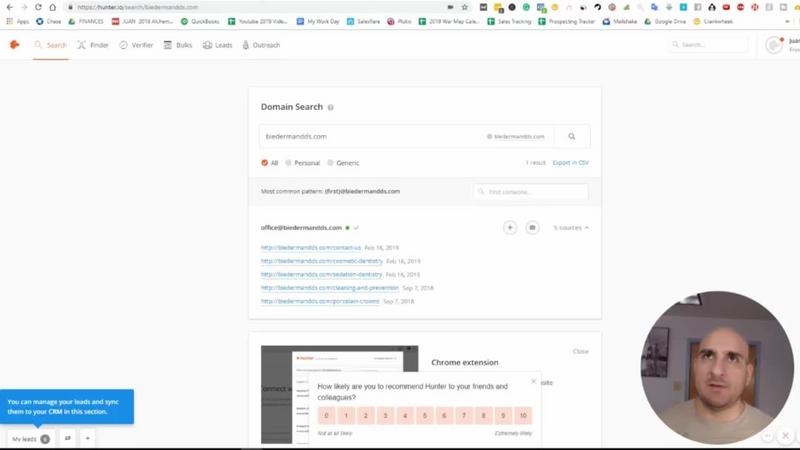Open the sedation-dentistry source link

321,274
